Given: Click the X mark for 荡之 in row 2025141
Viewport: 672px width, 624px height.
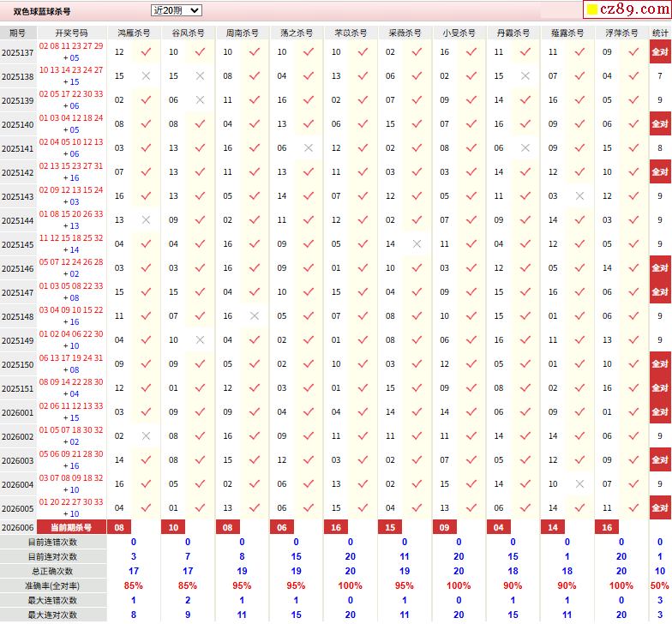Looking at the screenshot, I should click(309, 148).
